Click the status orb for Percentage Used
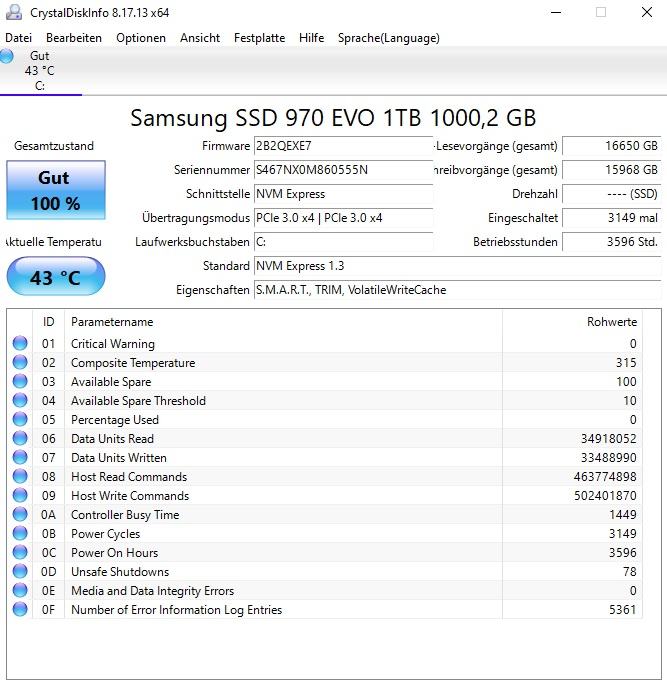Image resolution: width=667 pixels, height=686 pixels. pyautogui.click(x=20, y=420)
